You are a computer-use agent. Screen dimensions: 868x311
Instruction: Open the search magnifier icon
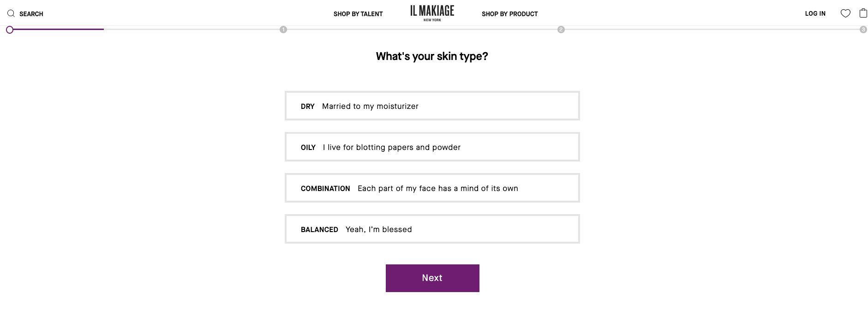[x=12, y=12]
